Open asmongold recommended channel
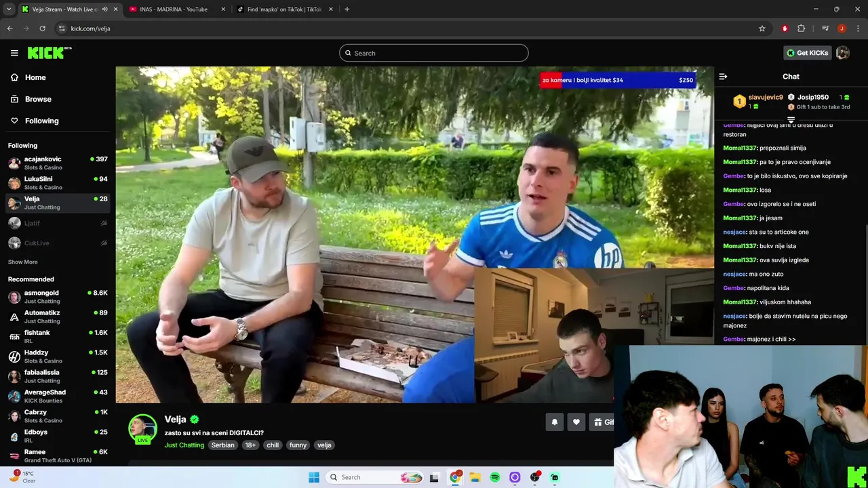868x488 pixels. pos(58,297)
